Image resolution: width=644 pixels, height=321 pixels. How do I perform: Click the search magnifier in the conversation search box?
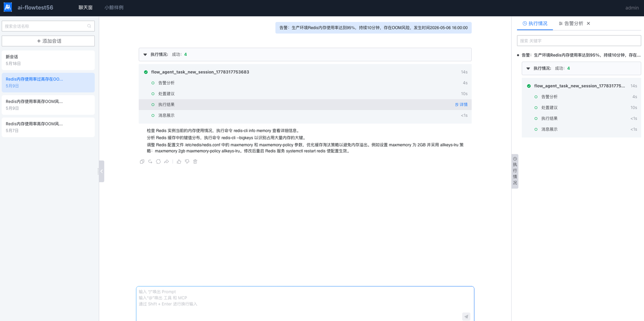pos(89,26)
